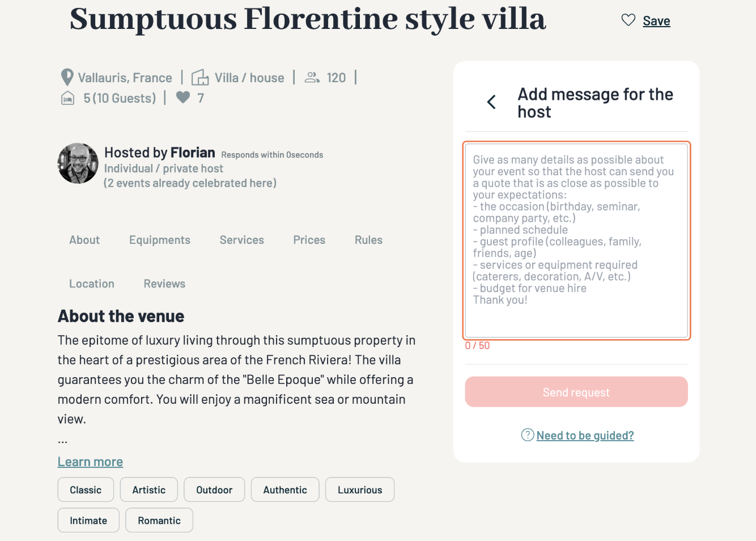Click the favorites heart icon showing 7
This screenshot has width=756, height=541.
click(x=182, y=98)
